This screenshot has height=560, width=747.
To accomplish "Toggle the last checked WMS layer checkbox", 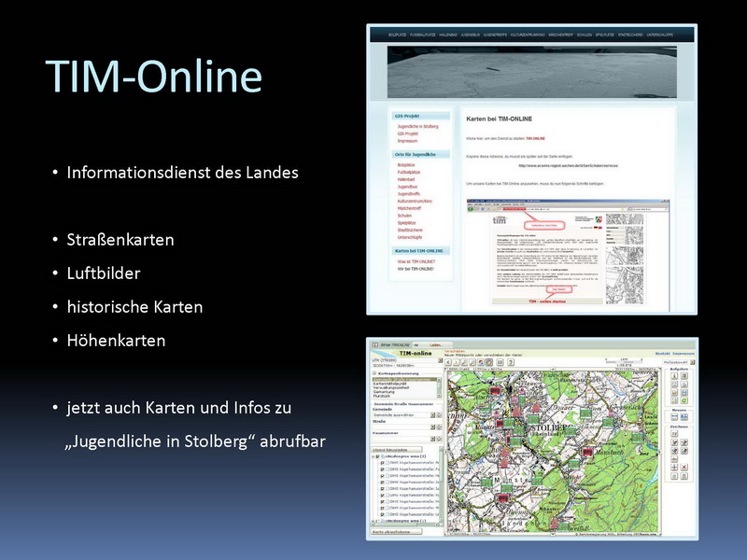I will [x=381, y=514].
